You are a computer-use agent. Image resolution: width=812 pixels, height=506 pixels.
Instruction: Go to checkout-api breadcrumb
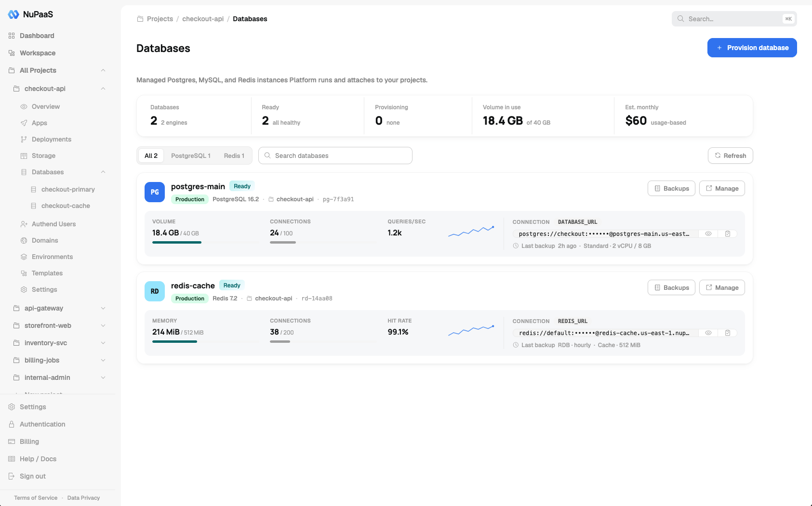(203, 19)
